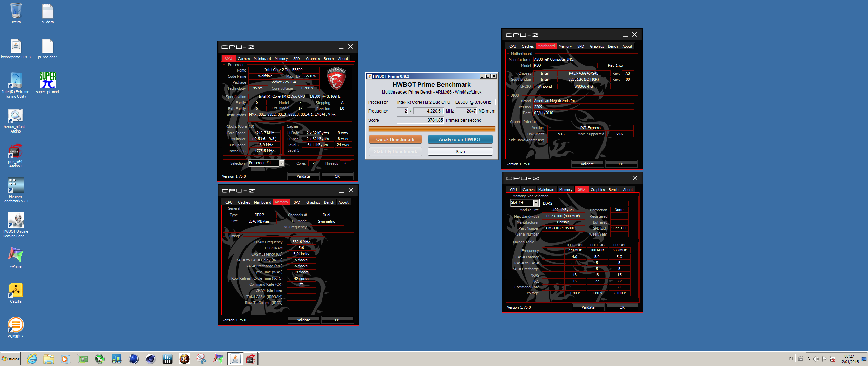Click the show desktop icon beside clock

tap(864, 359)
